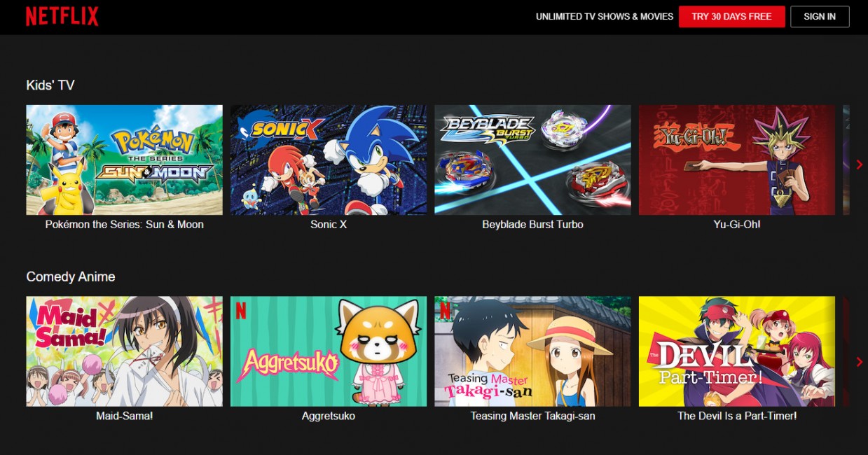Click the 'Maid-Sama!' title text

124,416
